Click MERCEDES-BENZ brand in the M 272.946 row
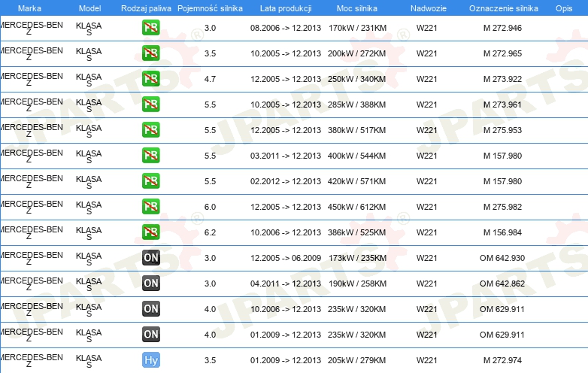 point(32,28)
